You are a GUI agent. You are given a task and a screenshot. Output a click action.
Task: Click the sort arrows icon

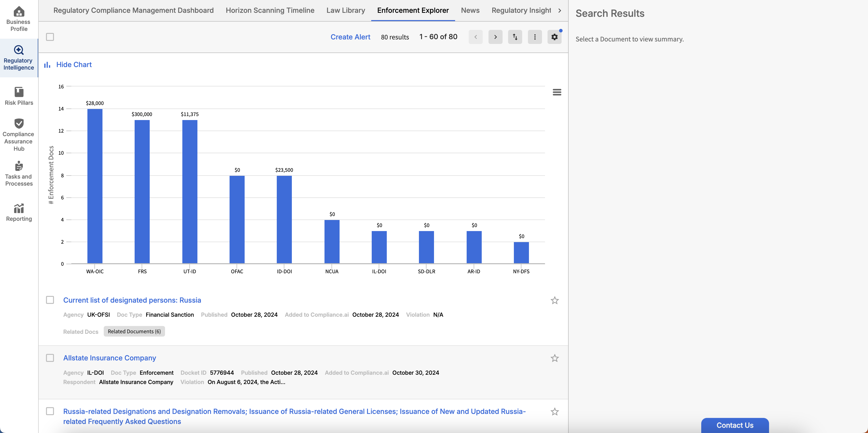[x=515, y=37]
